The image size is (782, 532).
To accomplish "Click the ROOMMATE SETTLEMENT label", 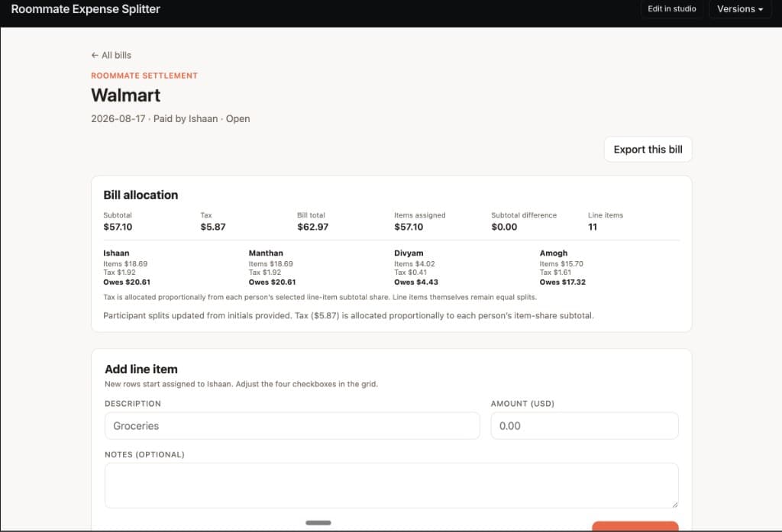I will (x=144, y=76).
